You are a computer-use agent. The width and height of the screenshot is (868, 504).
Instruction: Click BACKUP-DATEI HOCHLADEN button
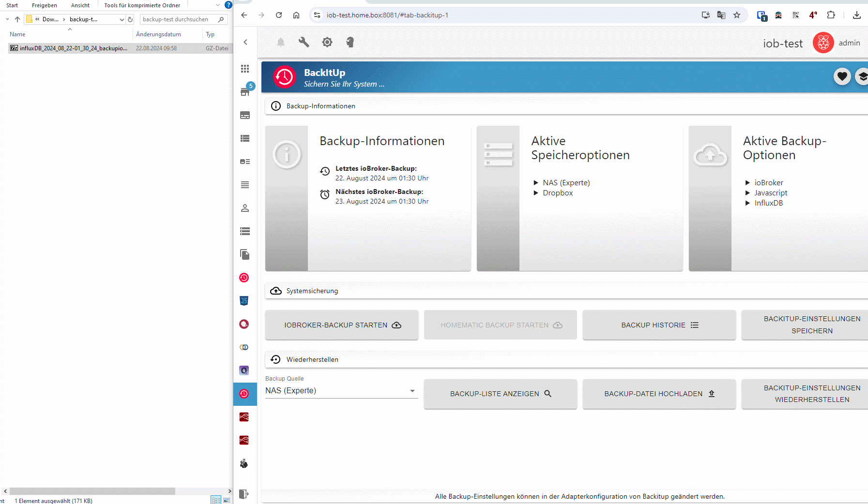[659, 394]
